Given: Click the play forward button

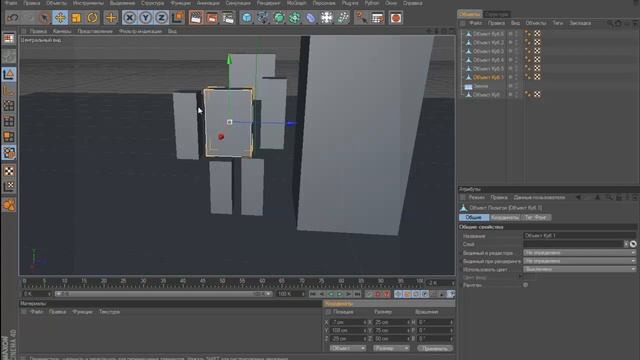Looking at the screenshot, I should (x=340, y=294).
